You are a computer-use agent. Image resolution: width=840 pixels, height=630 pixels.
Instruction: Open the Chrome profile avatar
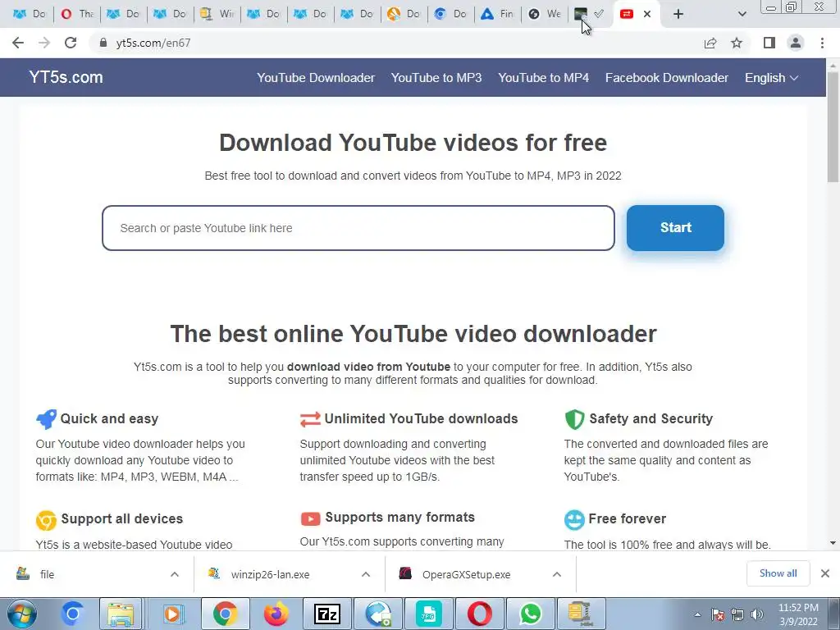point(796,43)
